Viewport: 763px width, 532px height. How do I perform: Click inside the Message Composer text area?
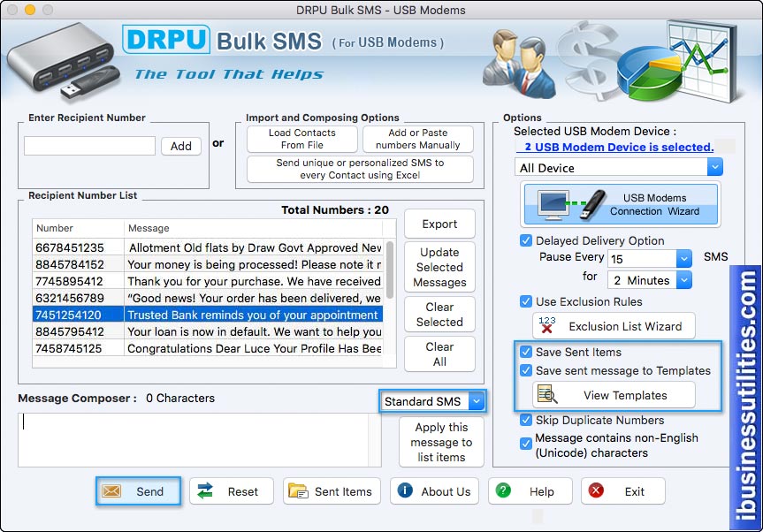coord(200,440)
